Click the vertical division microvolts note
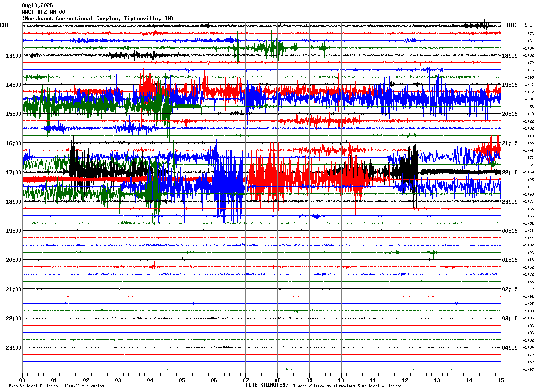The width and height of the screenshot is (536, 392). 56,386
